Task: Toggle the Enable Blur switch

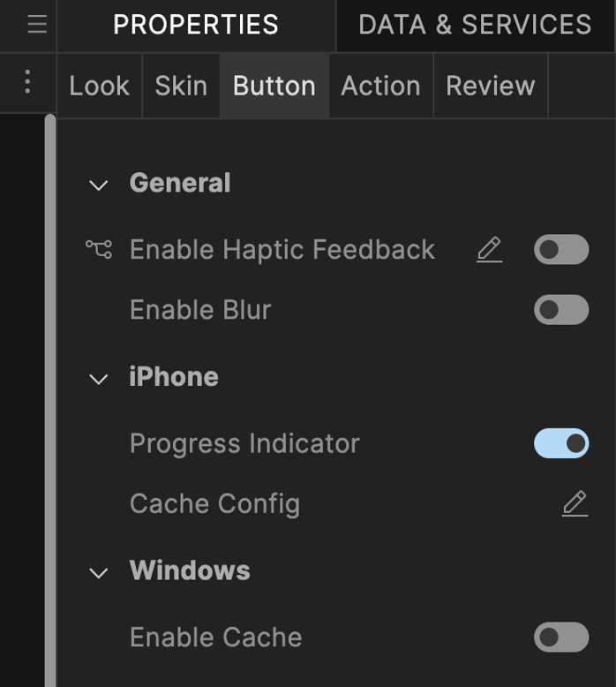Action: [560, 310]
